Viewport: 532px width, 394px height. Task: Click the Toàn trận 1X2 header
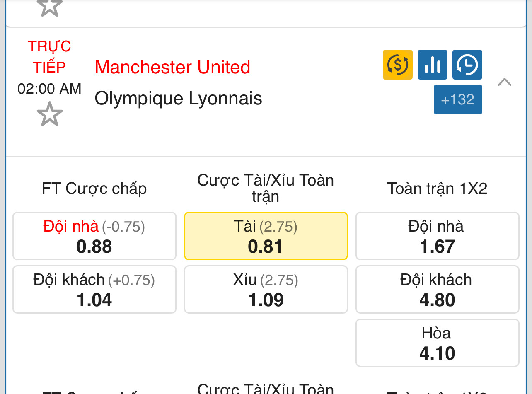(437, 189)
